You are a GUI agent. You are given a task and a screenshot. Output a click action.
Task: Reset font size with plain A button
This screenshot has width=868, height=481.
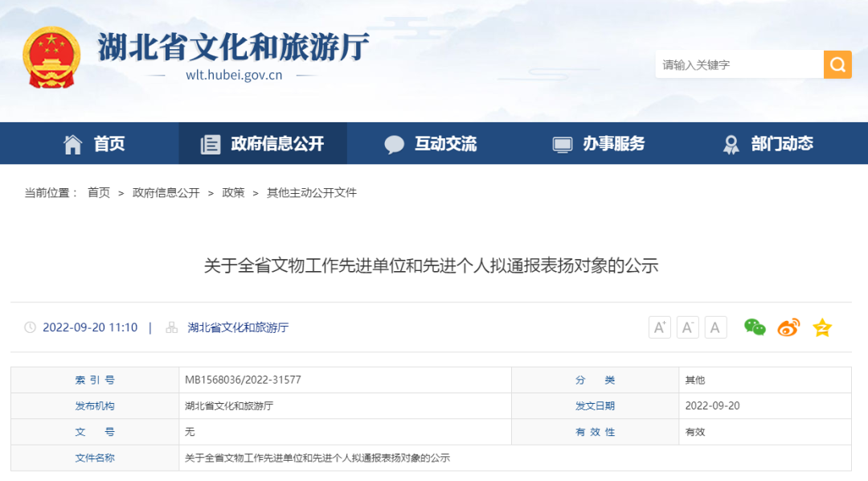pos(715,327)
